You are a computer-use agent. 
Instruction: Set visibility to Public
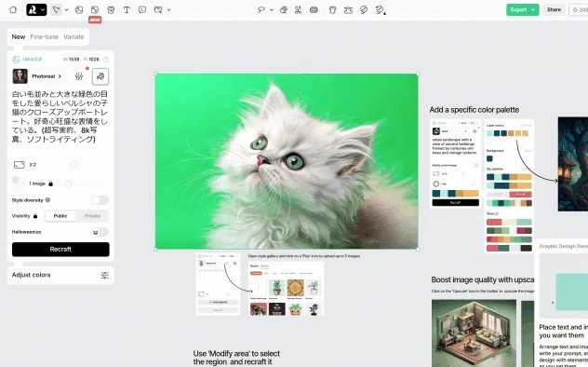[60, 216]
